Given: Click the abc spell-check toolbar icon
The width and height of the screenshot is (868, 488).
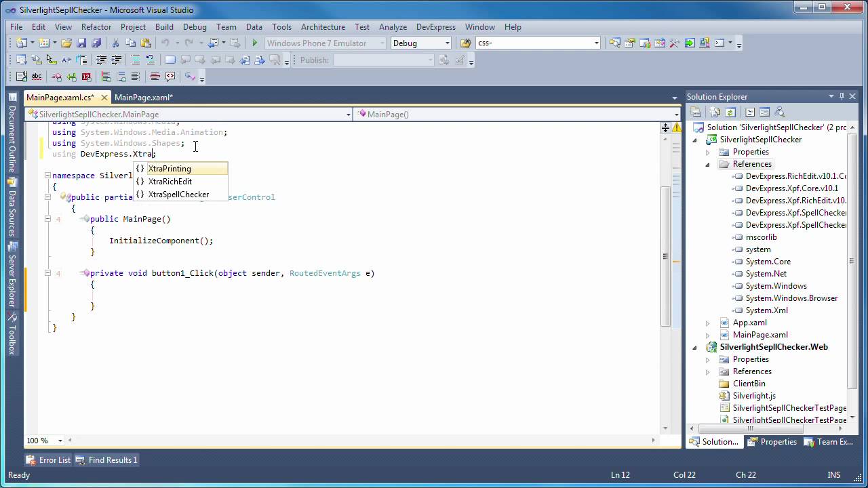Looking at the screenshot, I should coord(37,77).
